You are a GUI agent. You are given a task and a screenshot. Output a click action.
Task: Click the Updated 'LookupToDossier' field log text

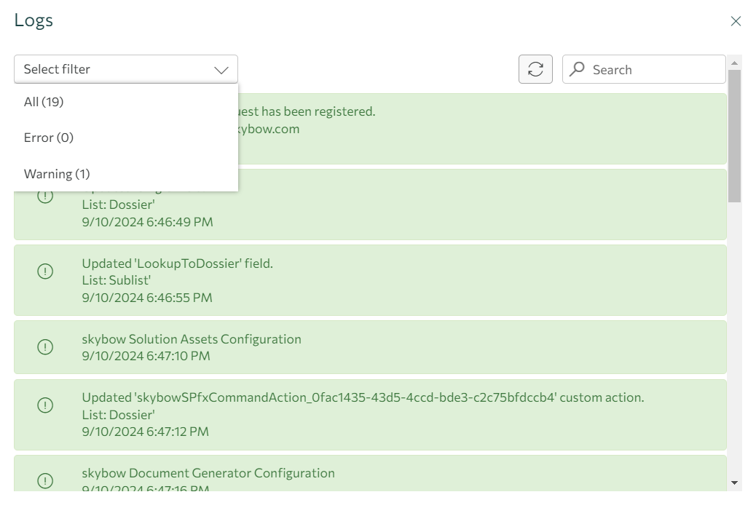tap(177, 263)
